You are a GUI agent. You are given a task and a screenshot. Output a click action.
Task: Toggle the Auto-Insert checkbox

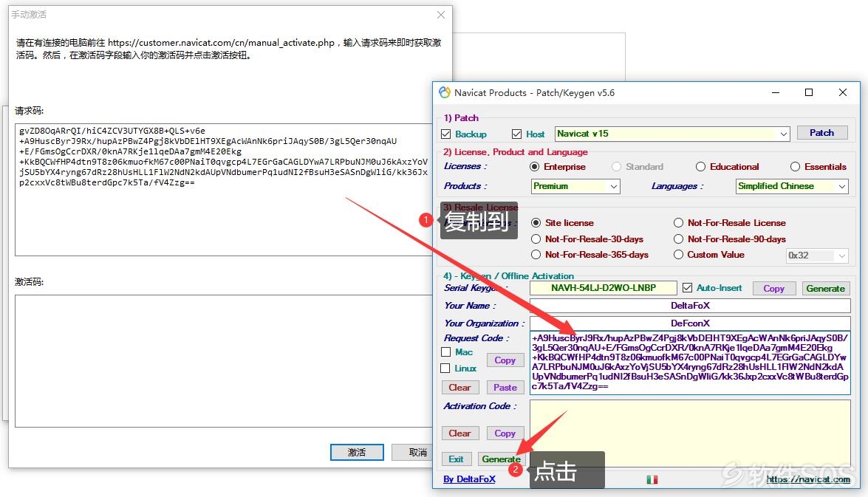click(687, 288)
